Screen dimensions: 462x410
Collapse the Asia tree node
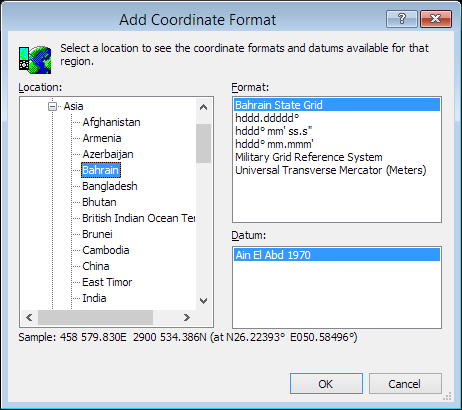tap(52, 107)
